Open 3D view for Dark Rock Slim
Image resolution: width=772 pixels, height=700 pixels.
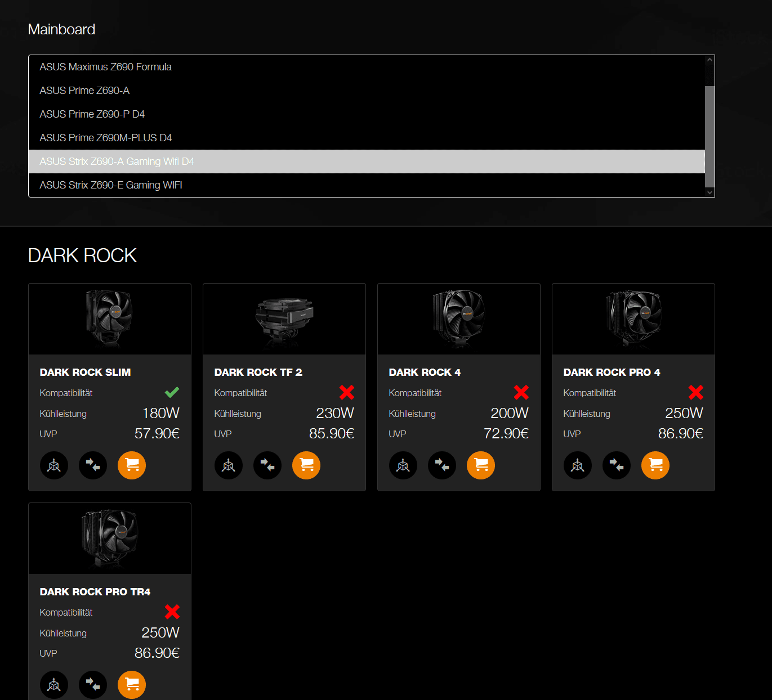[54, 465]
